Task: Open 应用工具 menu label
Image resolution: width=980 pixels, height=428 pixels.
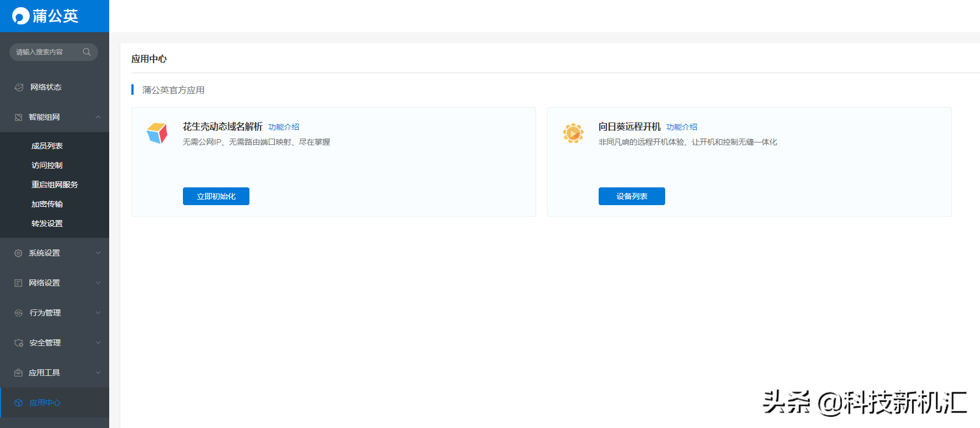Action: click(x=44, y=373)
